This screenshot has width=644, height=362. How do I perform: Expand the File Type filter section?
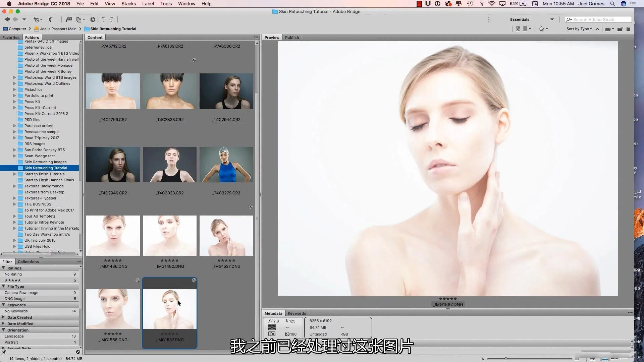(x=4, y=286)
